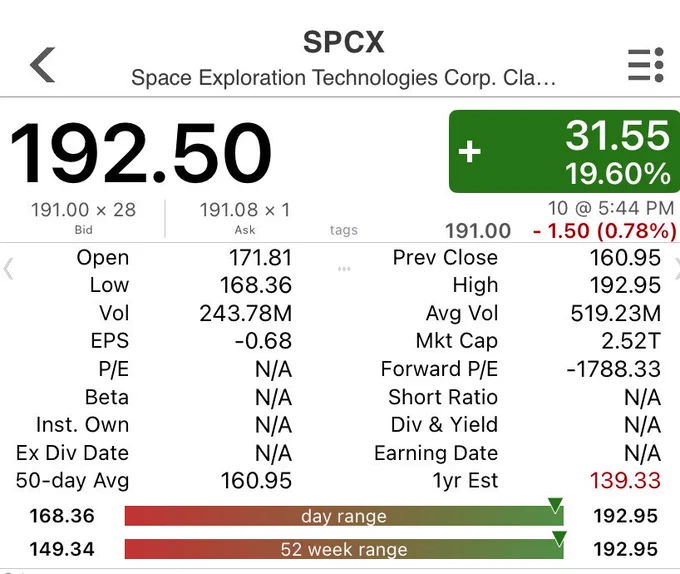Tap the left page chevron beside Open
The width and height of the screenshot is (680, 574).
(x=8, y=268)
